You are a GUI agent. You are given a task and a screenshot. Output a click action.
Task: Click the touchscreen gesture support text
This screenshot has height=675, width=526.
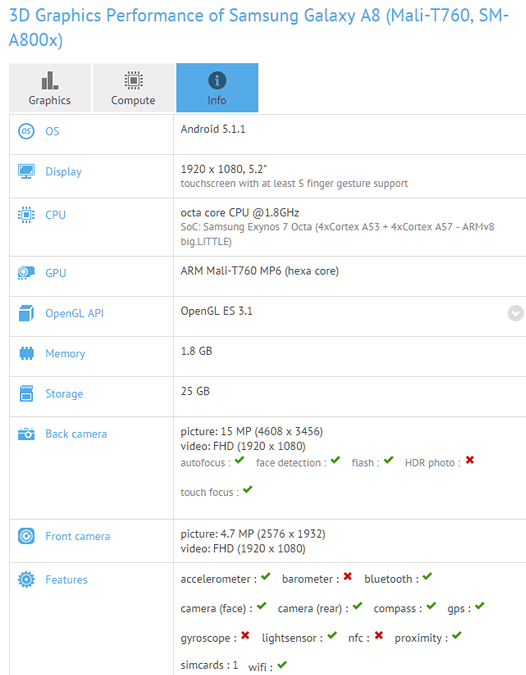[x=294, y=184]
